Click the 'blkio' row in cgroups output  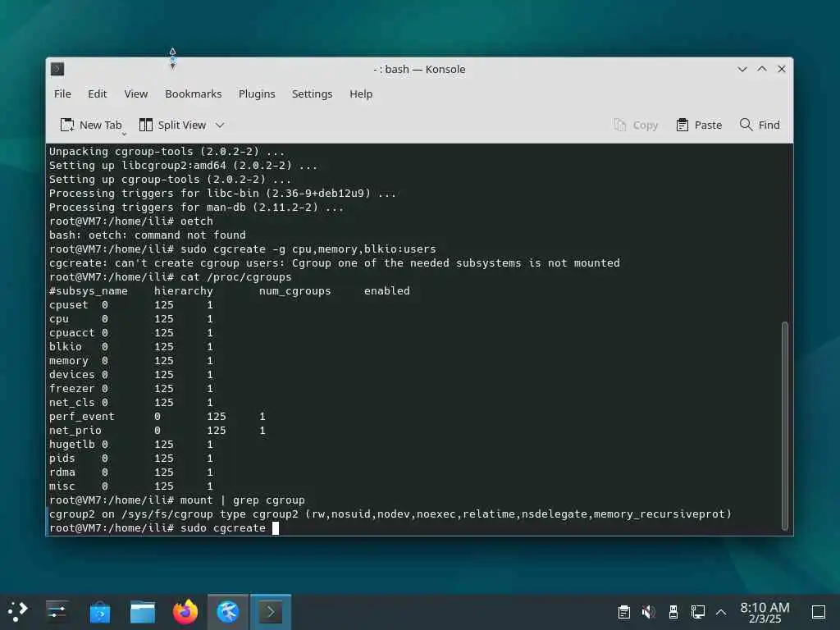tap(131, 347)
